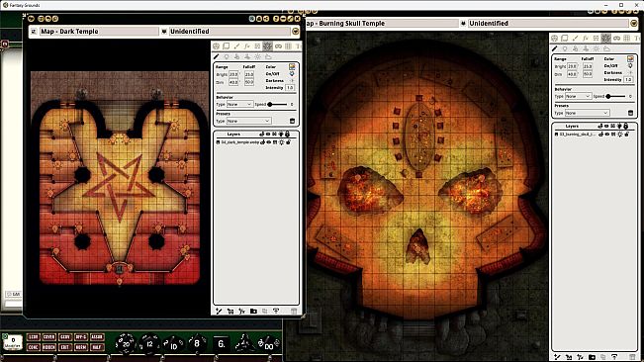Click Intensity field in Dark Temple panel
The height and width of the screenshot is (362, 644).
pos(290,88)
